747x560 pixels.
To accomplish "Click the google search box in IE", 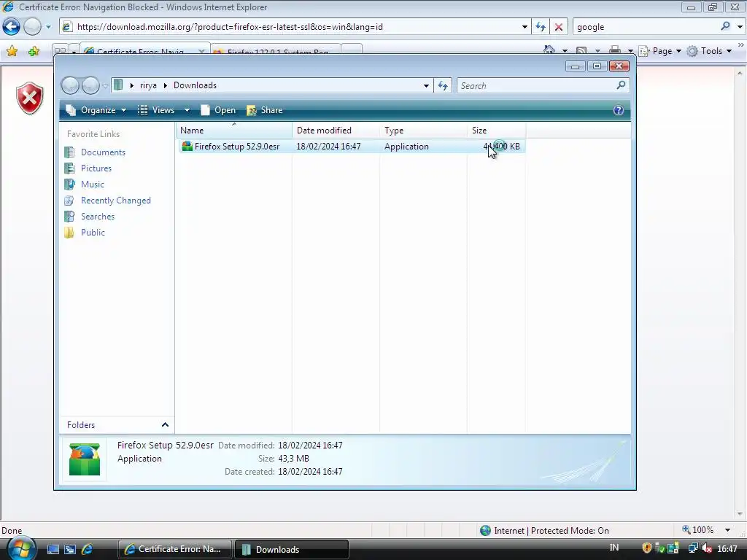I will point(646,27).
